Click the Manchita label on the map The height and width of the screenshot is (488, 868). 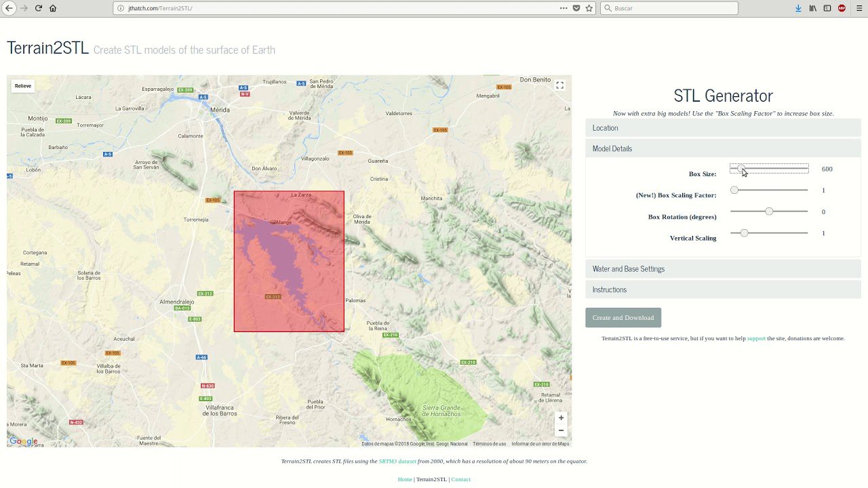tap(431, 198)
